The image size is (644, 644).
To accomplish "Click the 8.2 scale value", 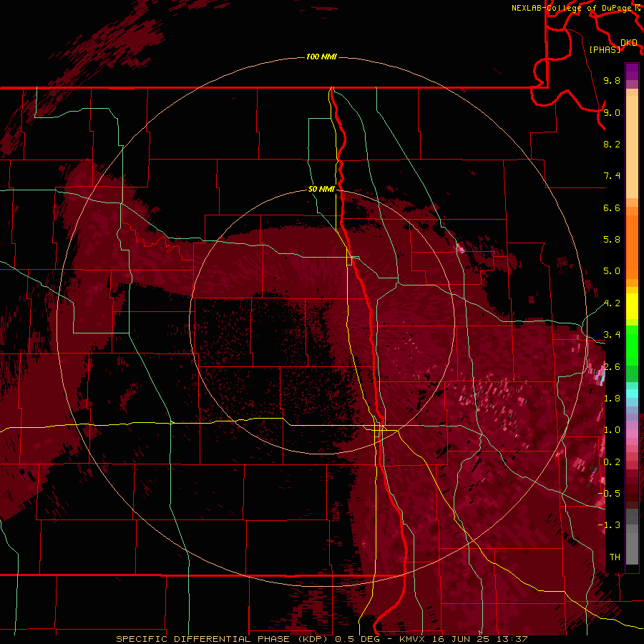I will tap(612, 144).
